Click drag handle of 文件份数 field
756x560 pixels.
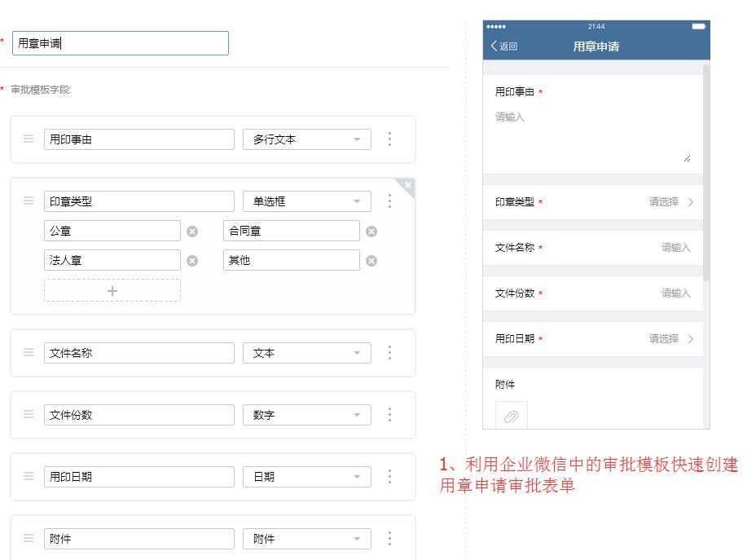(29, 414)
